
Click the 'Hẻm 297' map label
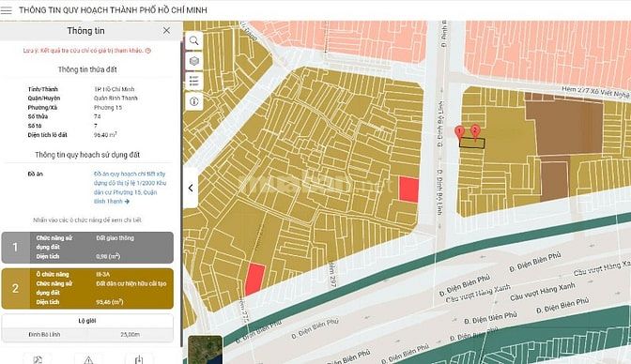coord(332,274)
